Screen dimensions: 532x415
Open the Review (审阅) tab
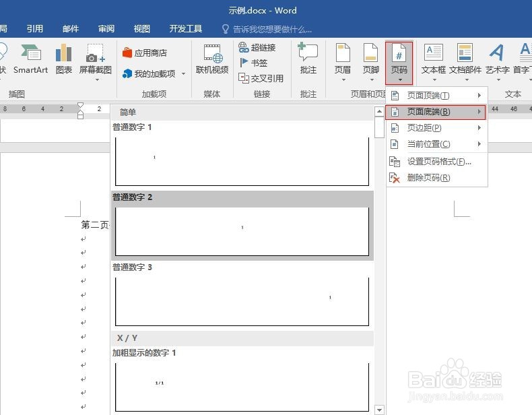(106, 29)
